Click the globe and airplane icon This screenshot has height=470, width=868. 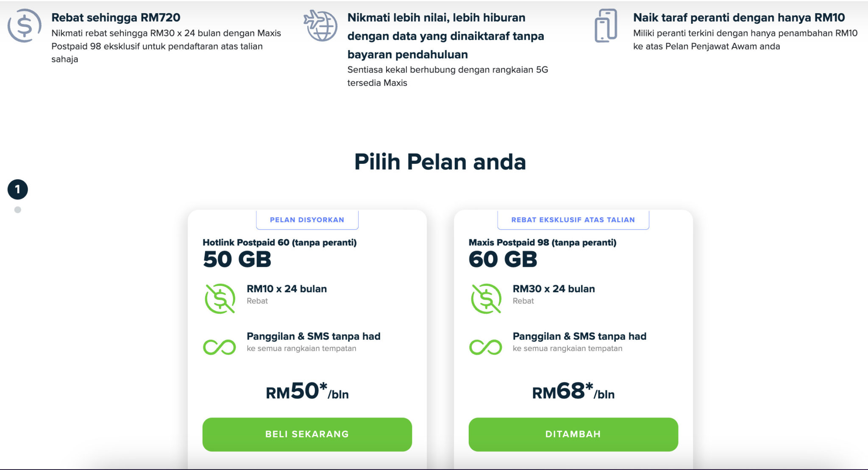(320, 25)
